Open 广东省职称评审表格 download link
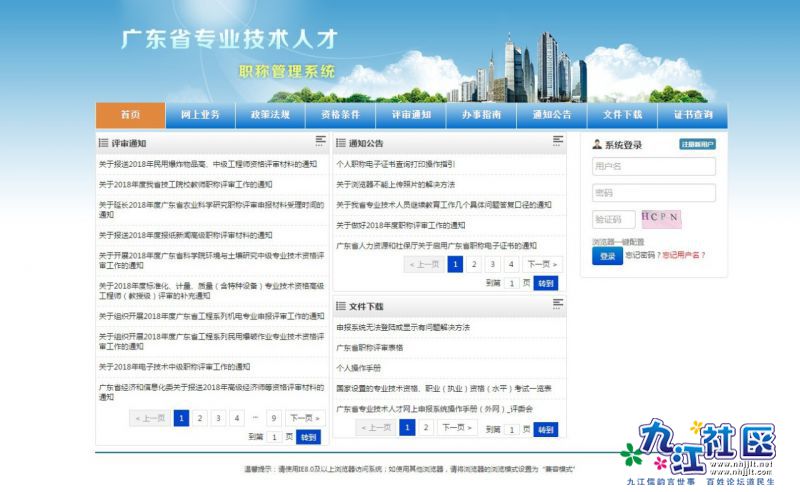800x492 pixels. 369,347
